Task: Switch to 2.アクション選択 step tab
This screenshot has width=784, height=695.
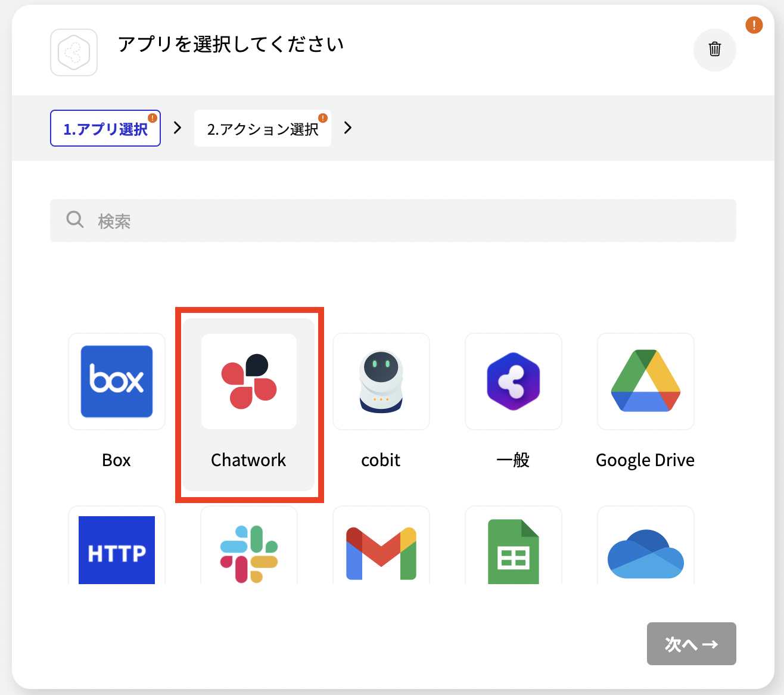Action: coord(263,128)
